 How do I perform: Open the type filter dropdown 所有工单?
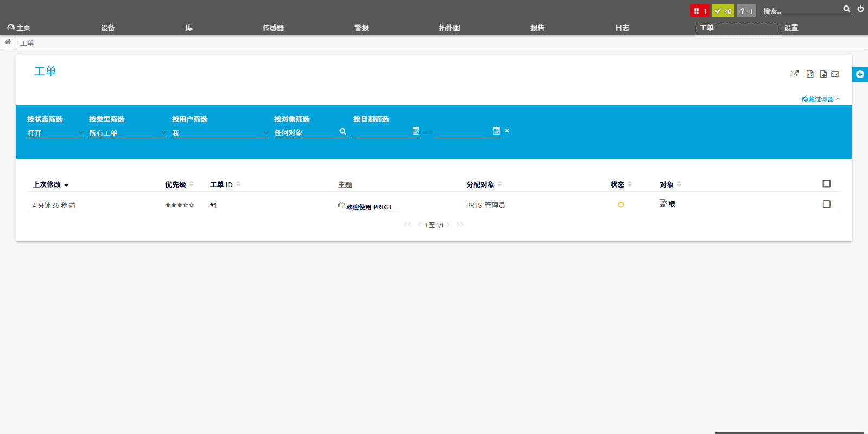tap(128, 133)
